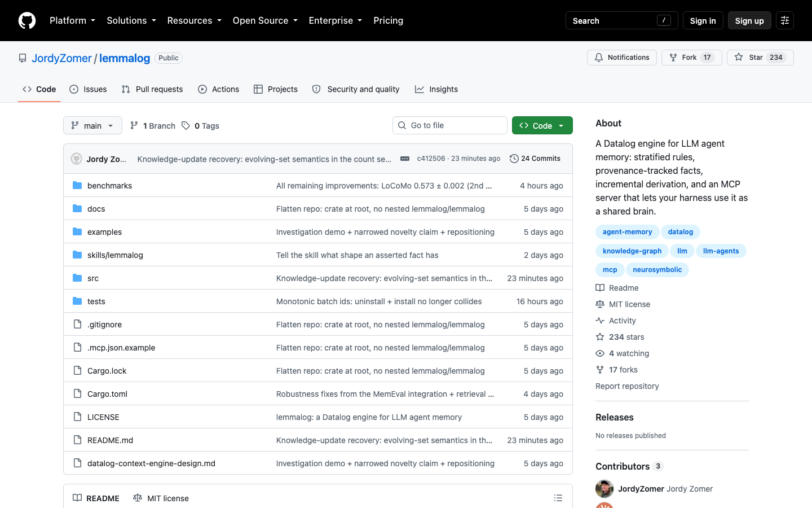Select the neurosymbolic topic tag
Viewport: 812px width, 508px height.
pos(657,270)
